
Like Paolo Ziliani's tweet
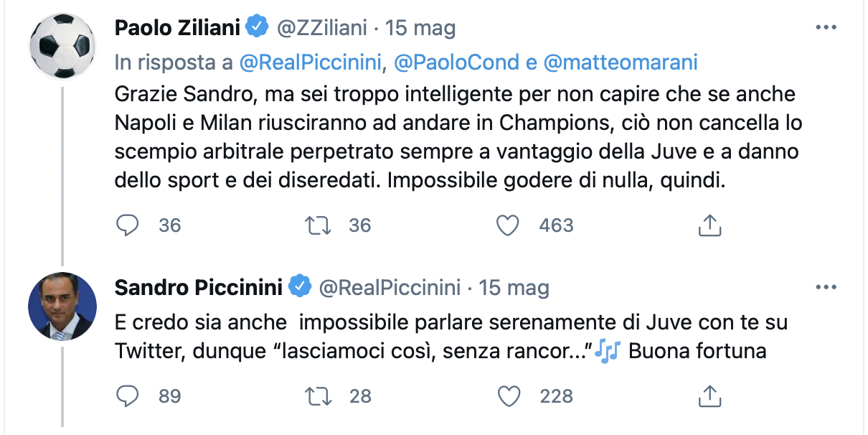coord(507,225)
